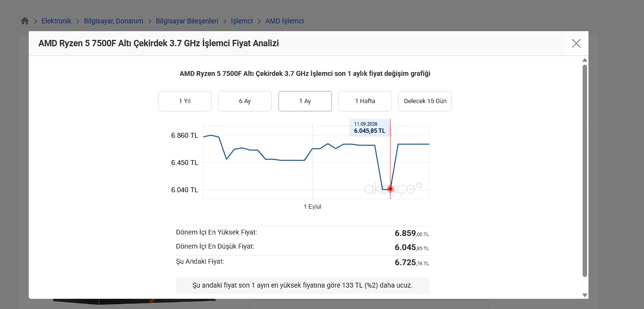
Task: Click the Fiyat Analizi dialog title
Action: pos(159,43)
